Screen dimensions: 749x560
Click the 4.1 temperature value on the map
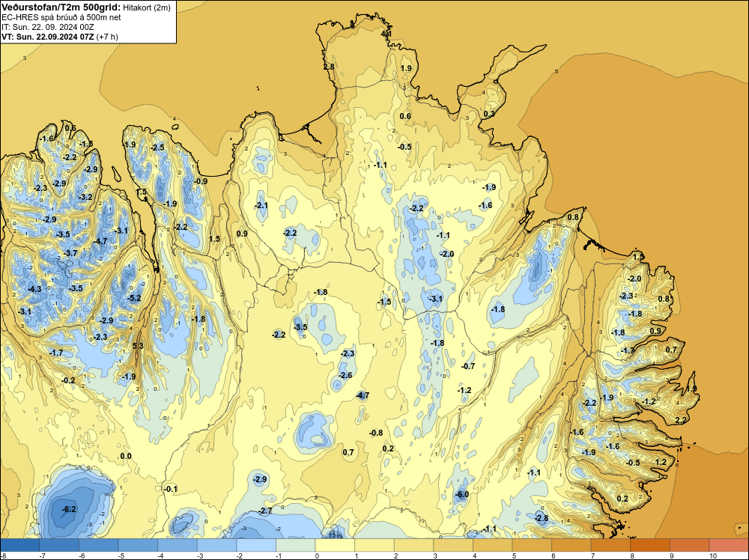(x=386, y=34)
